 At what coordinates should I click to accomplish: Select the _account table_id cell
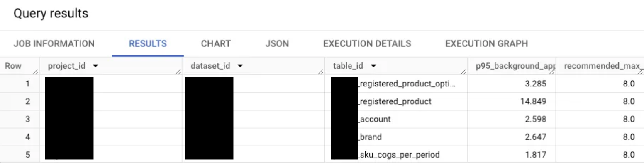(397, 119)
